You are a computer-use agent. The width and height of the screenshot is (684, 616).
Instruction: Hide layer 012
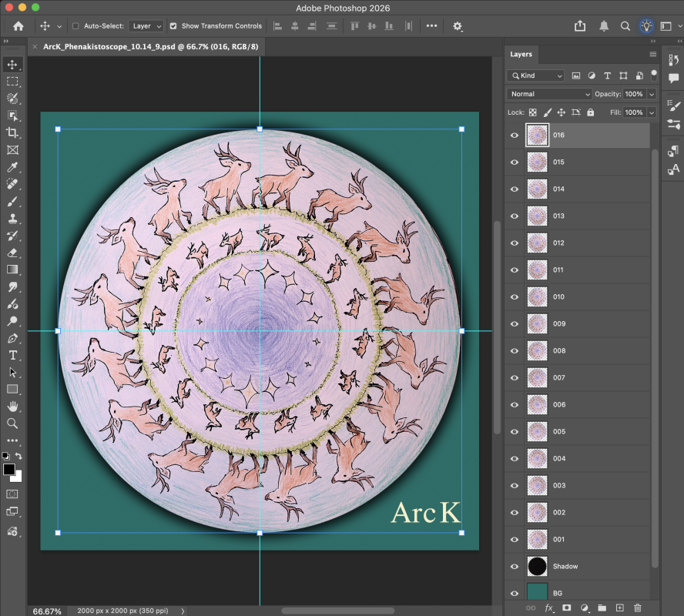[515, 243]
